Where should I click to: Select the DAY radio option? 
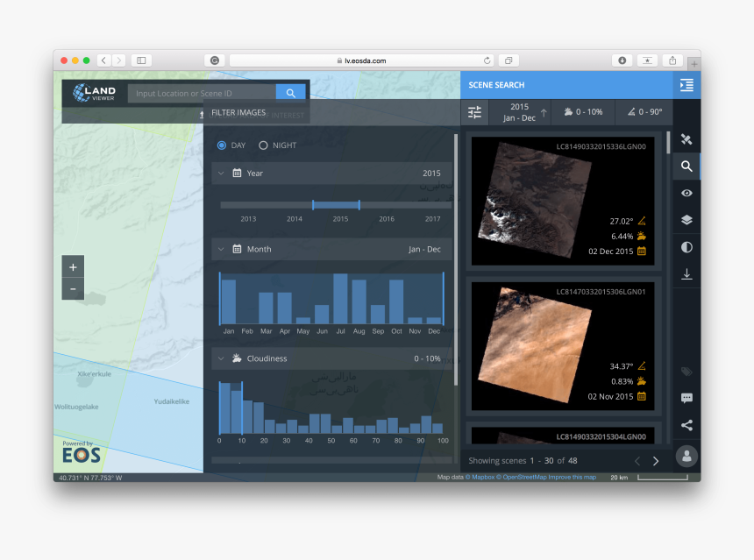[222, 145]
